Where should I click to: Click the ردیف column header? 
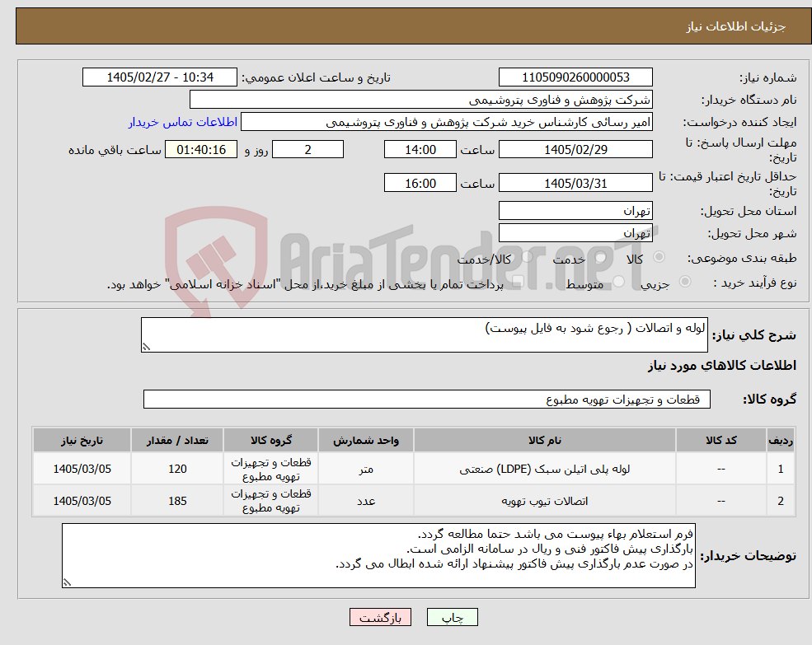[781, 440]
